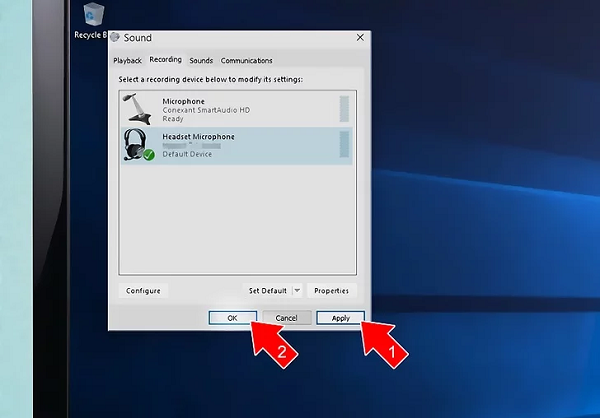Open the Recycle Bin desktop icon
The image size is (600, 418).
[x=92, y=16]
